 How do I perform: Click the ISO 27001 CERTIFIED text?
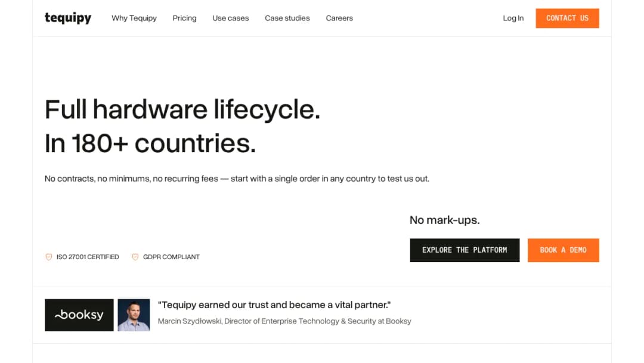(x=88, y=257)
